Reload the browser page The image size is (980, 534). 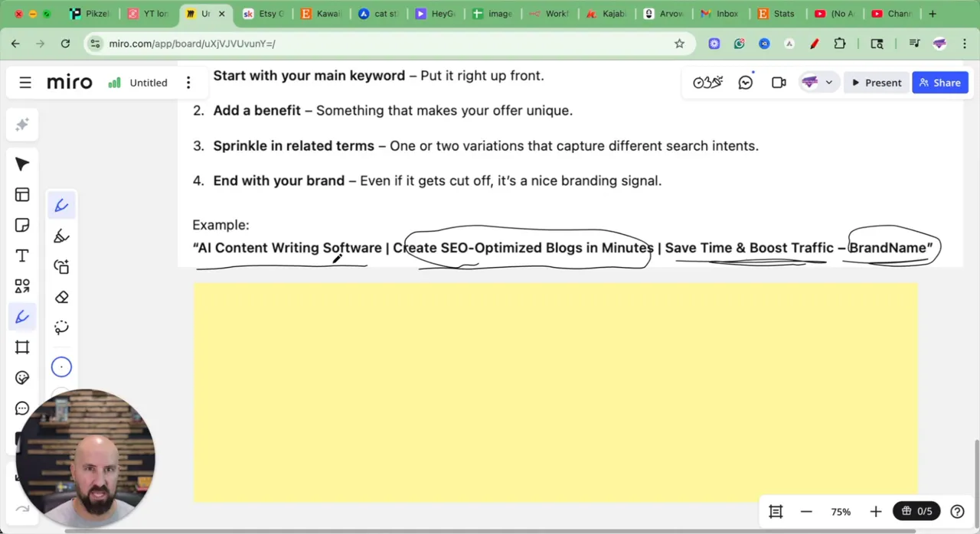coord(65,44)
